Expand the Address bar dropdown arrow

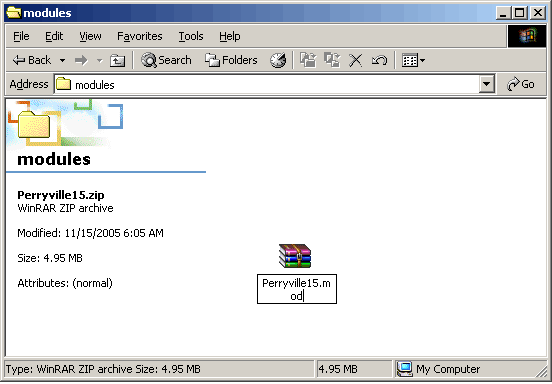[x=487, y=84]
